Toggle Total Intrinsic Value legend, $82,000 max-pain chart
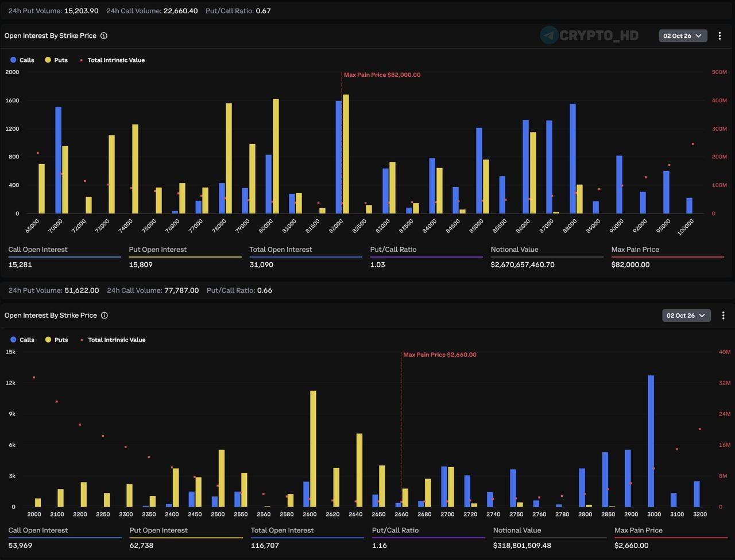The width and height of the screenshot is (735, 560). (113, 60)
